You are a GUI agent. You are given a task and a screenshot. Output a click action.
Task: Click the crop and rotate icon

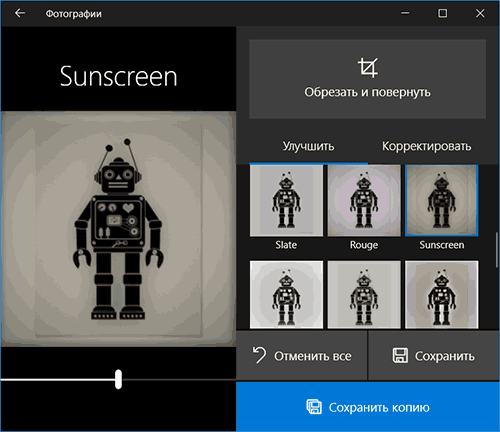(368, 68)
